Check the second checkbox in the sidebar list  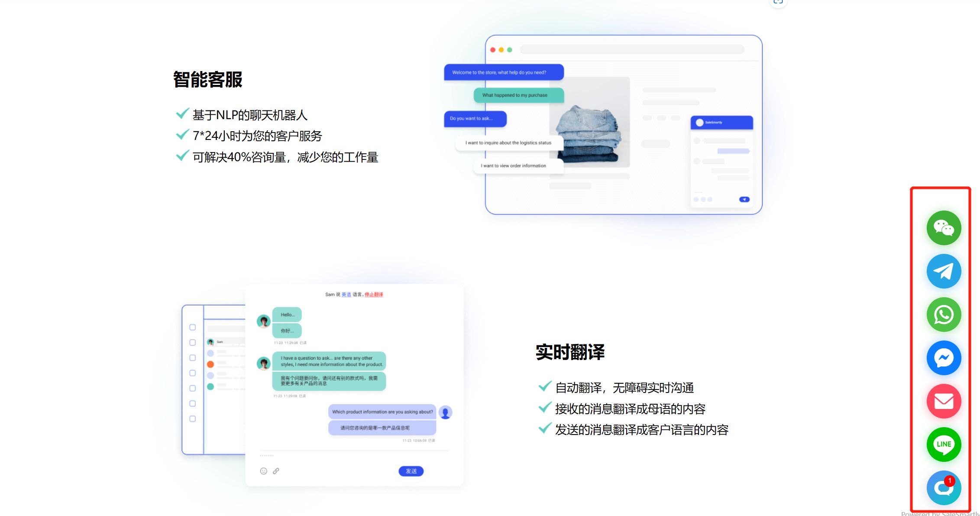[193, 343]
